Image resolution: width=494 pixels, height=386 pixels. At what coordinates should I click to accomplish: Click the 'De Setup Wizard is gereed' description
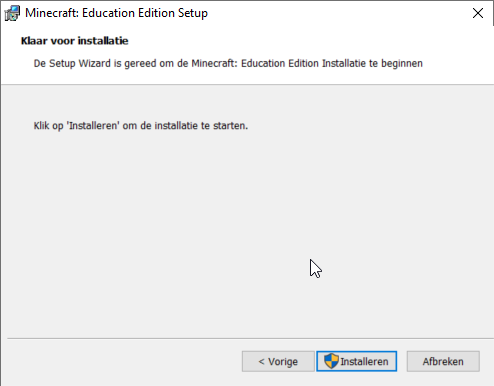(x=228, y=63)
